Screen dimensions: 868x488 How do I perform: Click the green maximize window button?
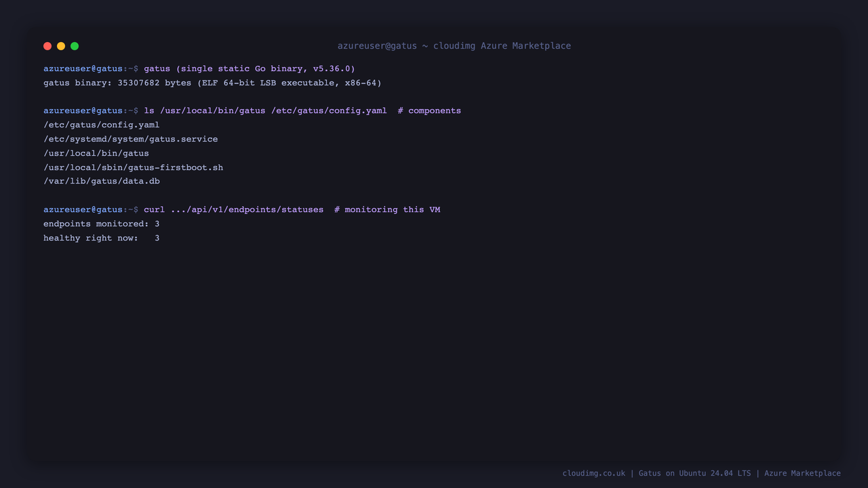(x=75, y=46)
